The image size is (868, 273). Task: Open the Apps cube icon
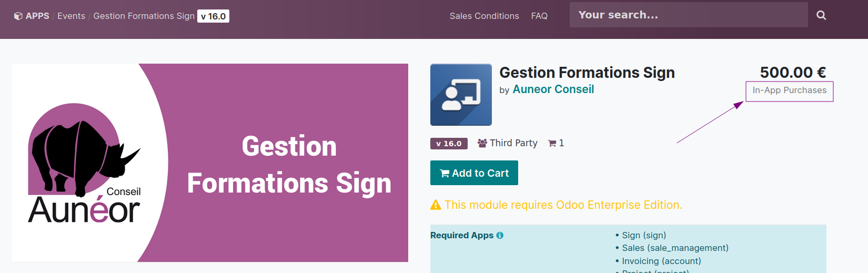point(18,16)
